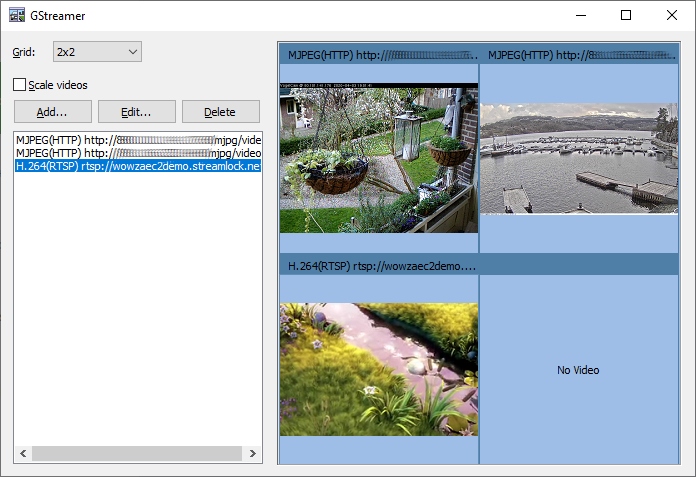
Task: Click the garden hanging baskets video feed
Action: click(379, 157)
